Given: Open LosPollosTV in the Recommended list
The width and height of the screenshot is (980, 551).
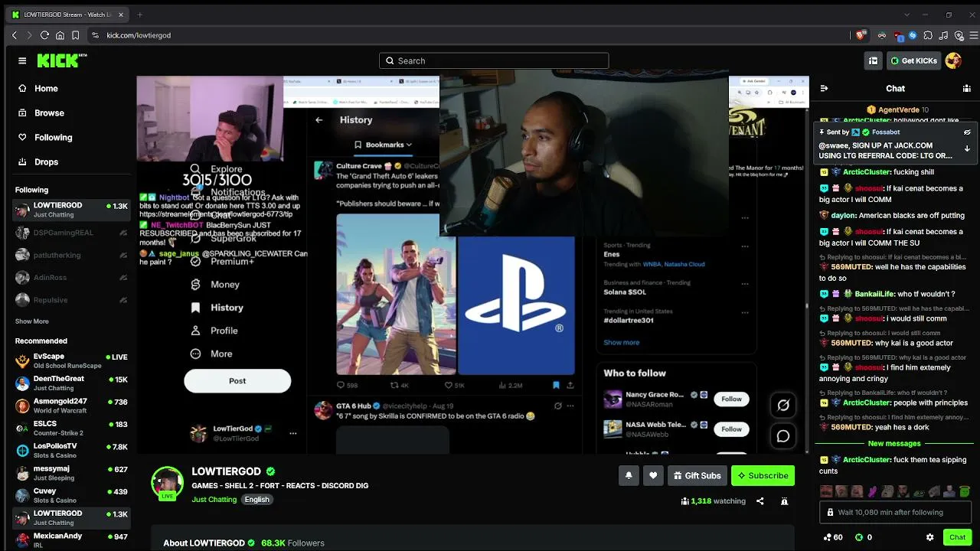Looking at the screenshot, I should pos(72,451).
